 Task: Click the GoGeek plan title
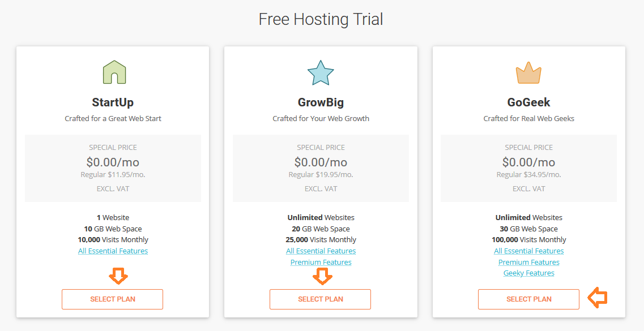coord(528,102)
